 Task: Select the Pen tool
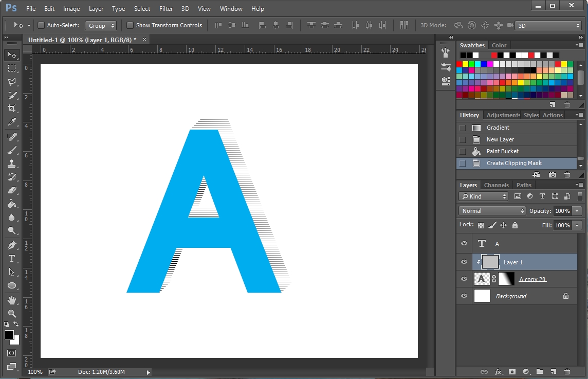coord(12,245)
